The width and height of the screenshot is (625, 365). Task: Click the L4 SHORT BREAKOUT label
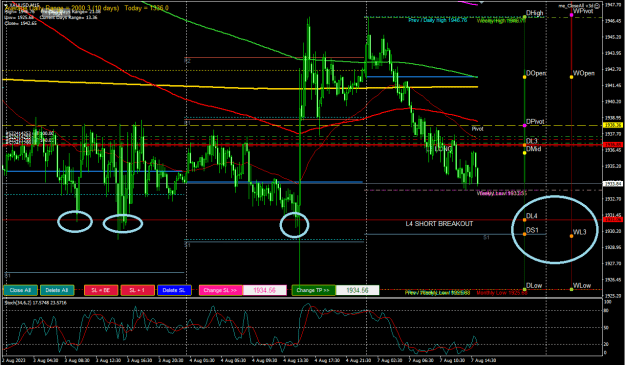439,224
